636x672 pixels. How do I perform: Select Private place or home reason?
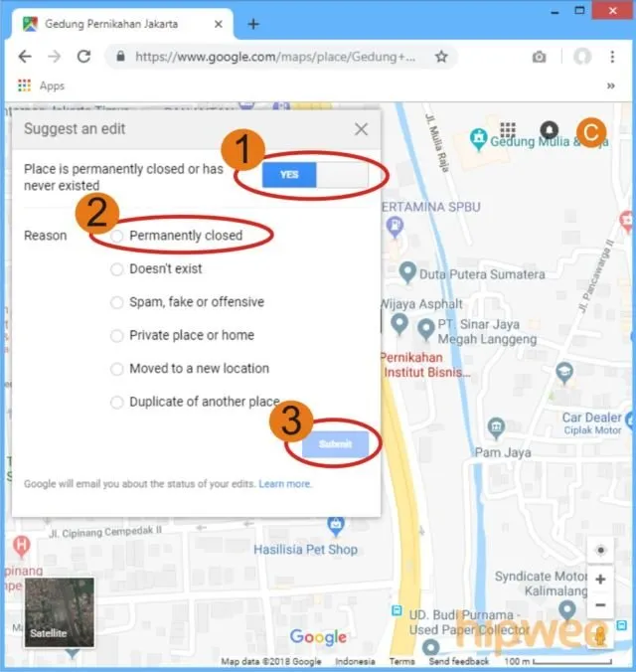(116, 336)
